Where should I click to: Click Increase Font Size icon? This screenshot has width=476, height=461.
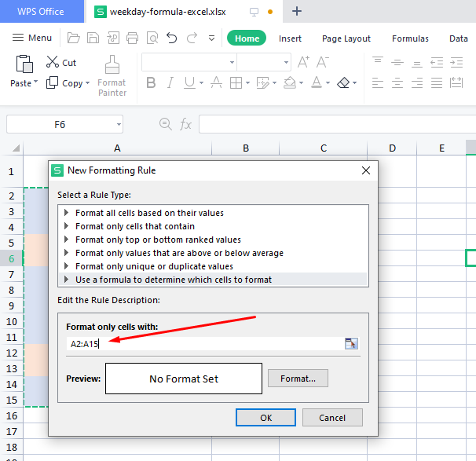[x=303, y=62]
